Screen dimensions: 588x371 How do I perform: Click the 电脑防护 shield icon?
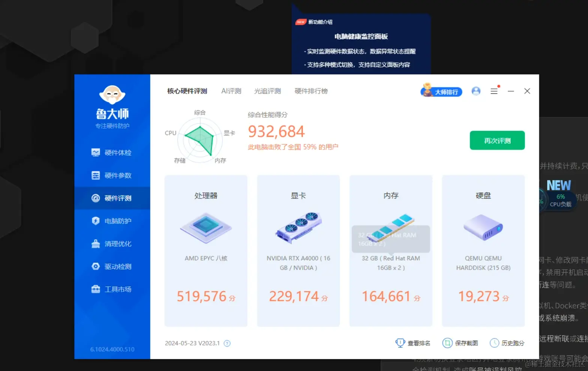[96, 221]
